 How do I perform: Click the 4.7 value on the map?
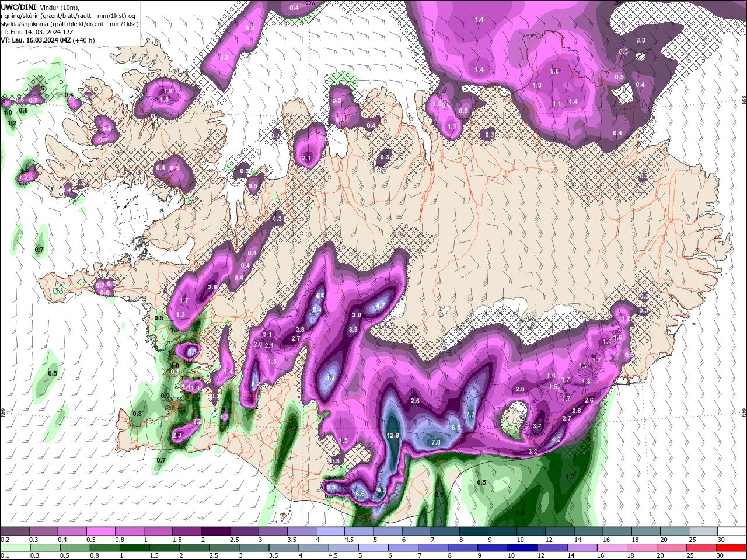click(380, 306)
